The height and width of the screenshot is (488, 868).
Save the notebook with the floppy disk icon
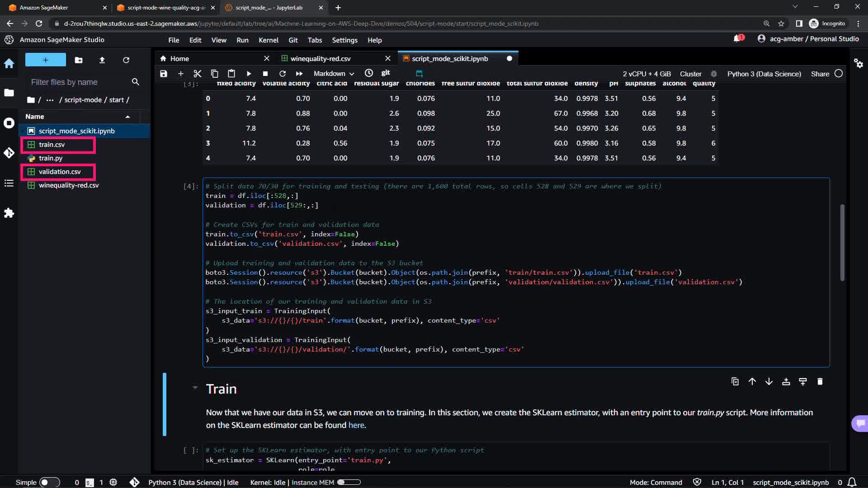point(164,74)
